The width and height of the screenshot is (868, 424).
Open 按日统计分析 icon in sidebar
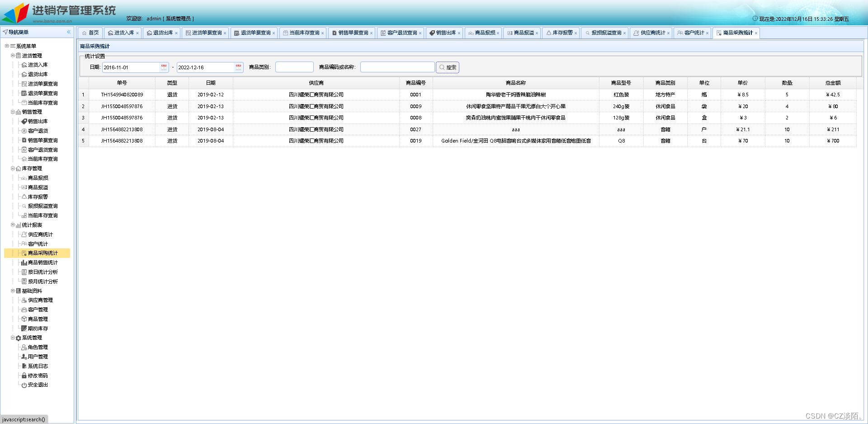point(24,272)
